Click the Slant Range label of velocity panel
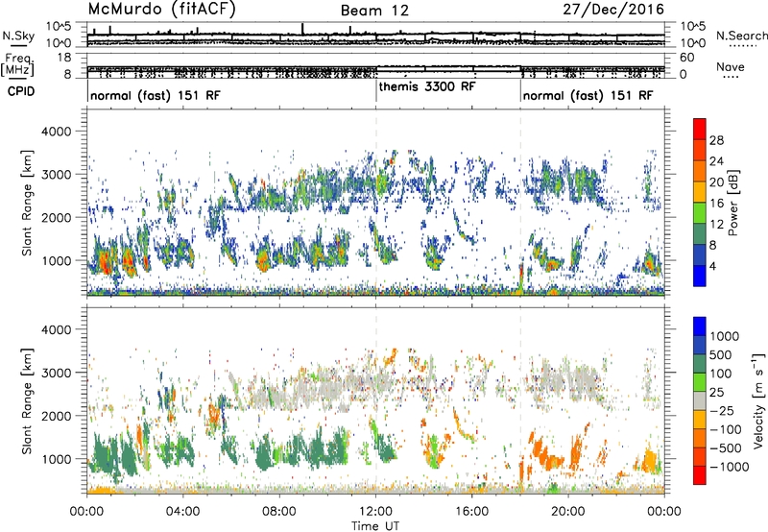Screen dimensions: 768x532 point(28,400)
